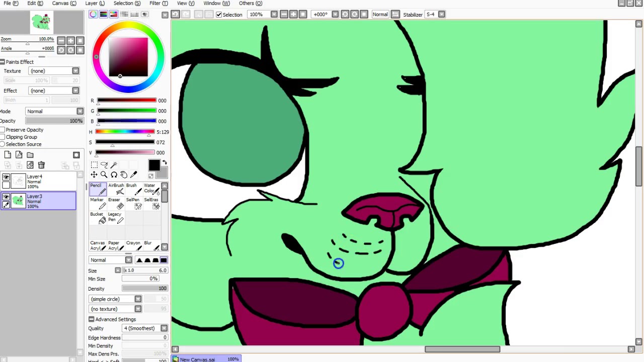
Task: Toggle the Selection checkbox in the toolbar
Action: (219, 15)
